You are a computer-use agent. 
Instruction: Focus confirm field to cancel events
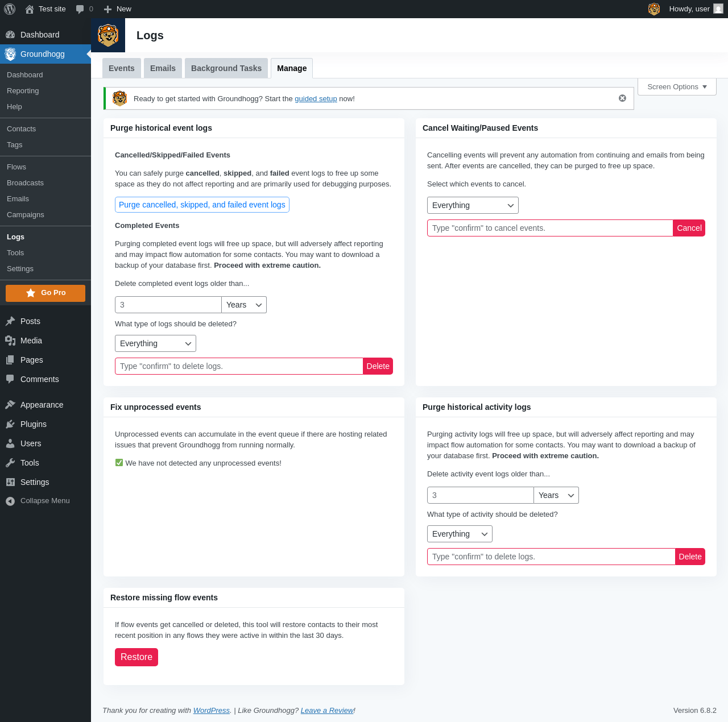[x=550, y=228]
